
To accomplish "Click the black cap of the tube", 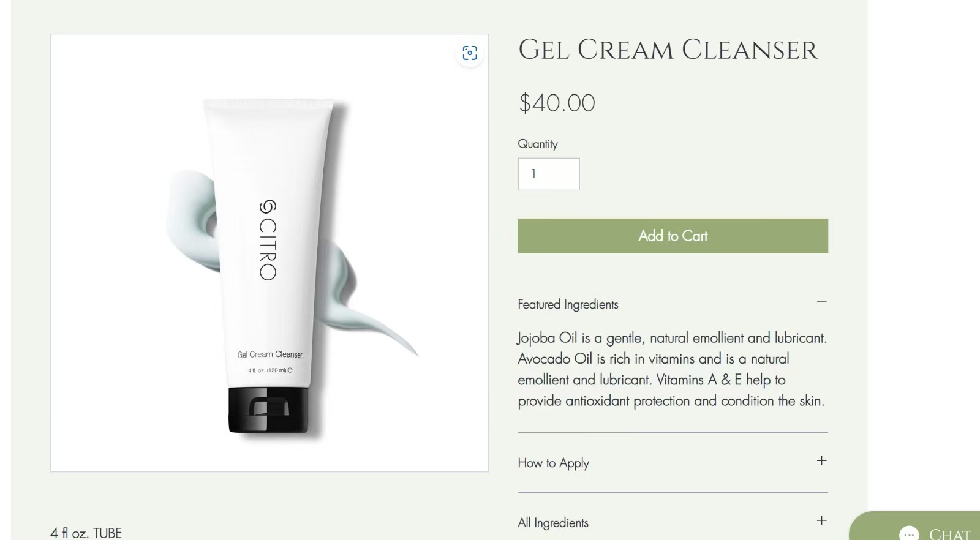I will pos(268,410).
